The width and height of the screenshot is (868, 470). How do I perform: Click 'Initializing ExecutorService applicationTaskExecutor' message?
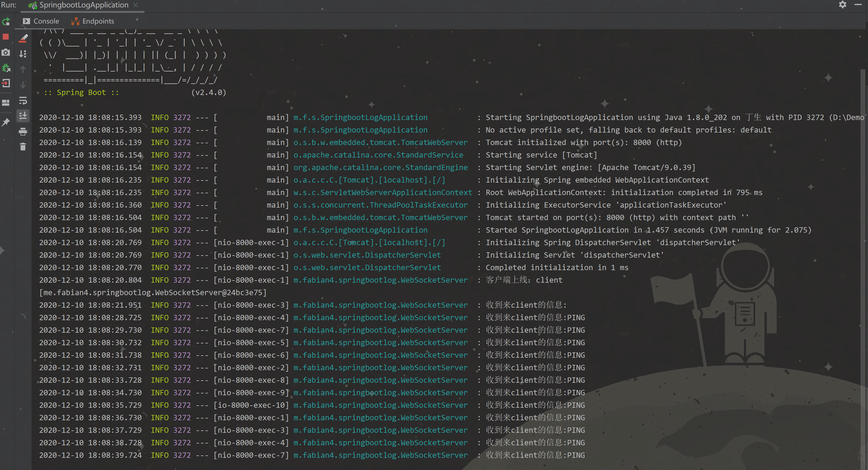click(606, 205)
